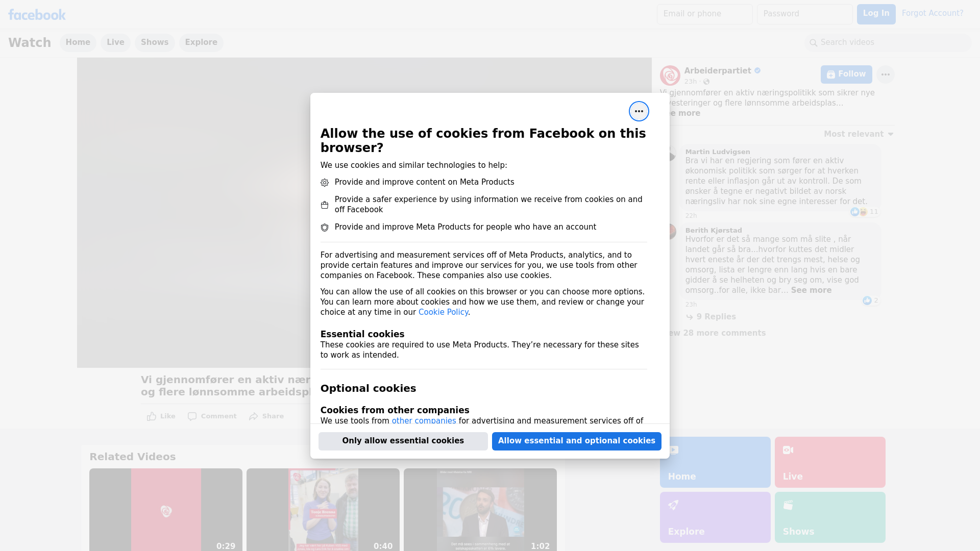Click the public globe icon beside 23h
980x551 pixels.
pos(706,82)
